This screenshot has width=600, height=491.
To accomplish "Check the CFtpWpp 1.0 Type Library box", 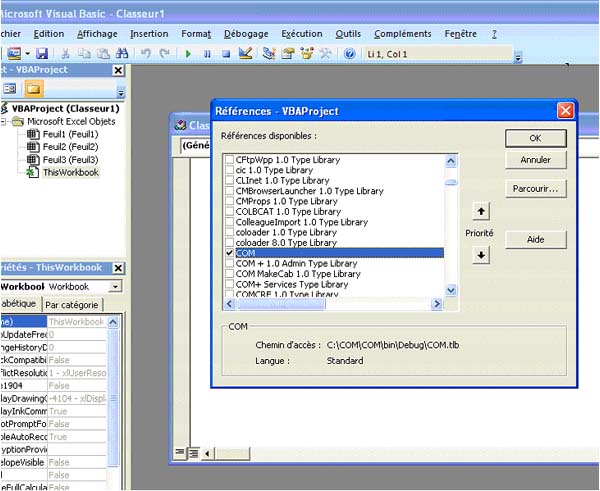I will 229,159.
